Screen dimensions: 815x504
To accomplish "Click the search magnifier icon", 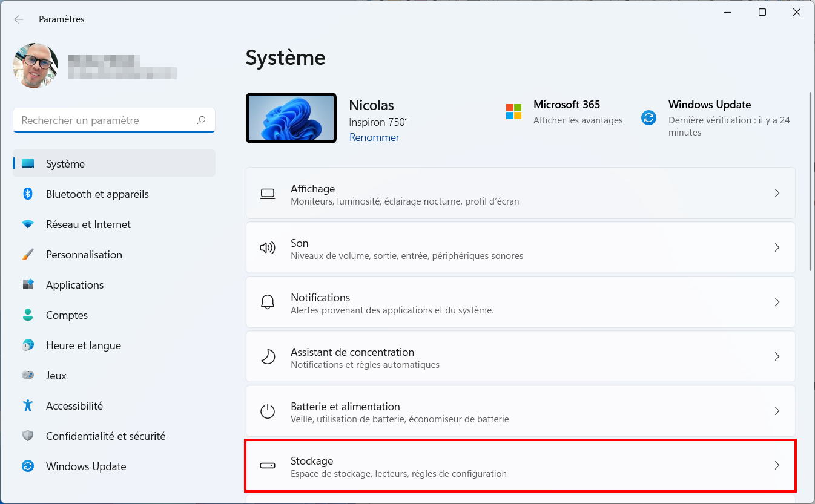I will pyautogui.click(x=202, y=120).
